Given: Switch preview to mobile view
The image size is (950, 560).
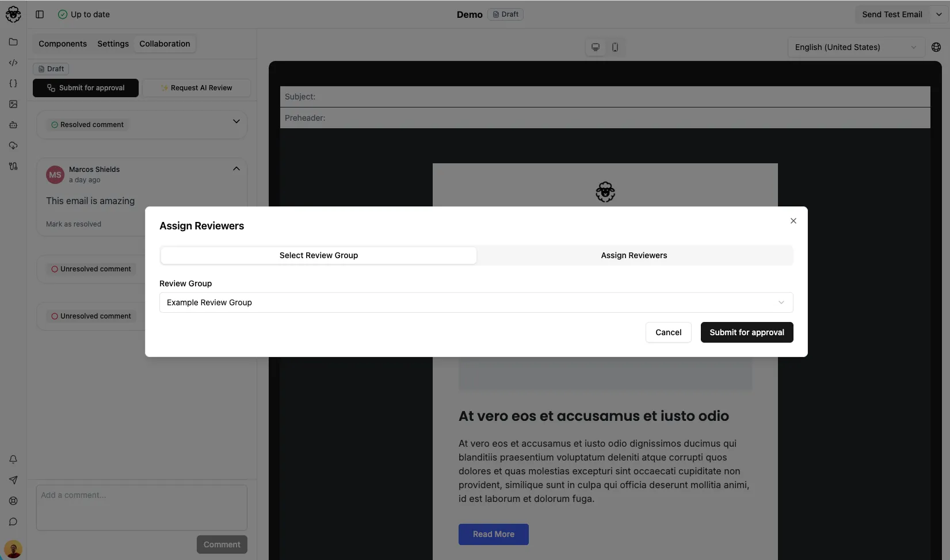Looking at the screenshot, I should pyautogui.click(x=615, y=47).
